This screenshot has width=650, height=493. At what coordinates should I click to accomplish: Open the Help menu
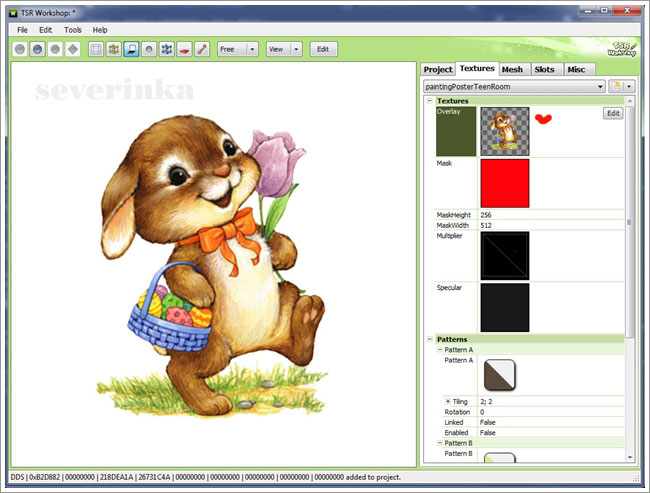pos(100,30)
